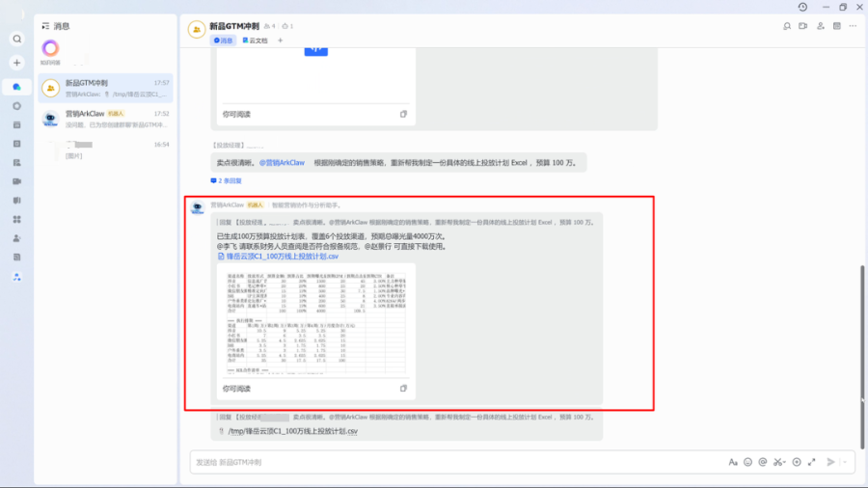The image size is (868, 488).
Task: Switch to the 云文档 tab
Action: [x=256, y=41]
